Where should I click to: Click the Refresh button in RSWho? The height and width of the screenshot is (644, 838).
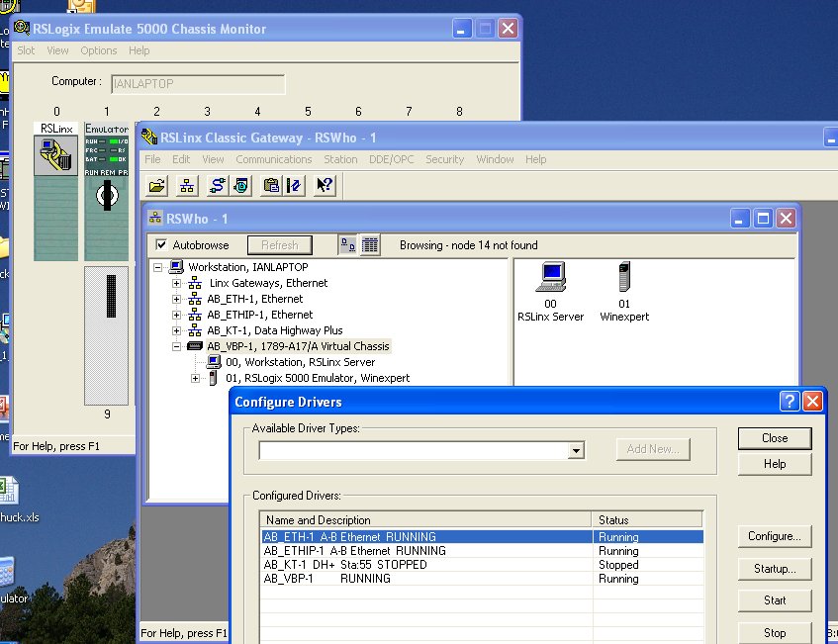click(280, 245)
